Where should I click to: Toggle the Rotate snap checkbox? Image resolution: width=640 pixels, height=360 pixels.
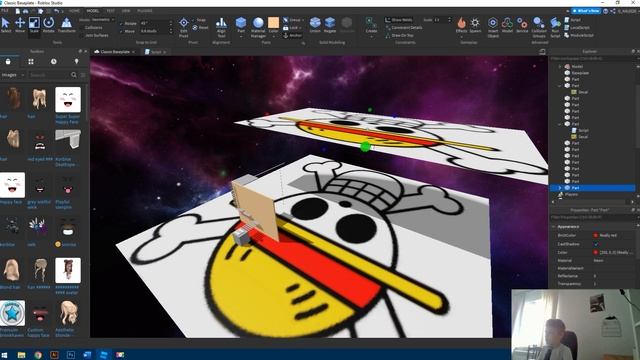[x=121, y=23]
